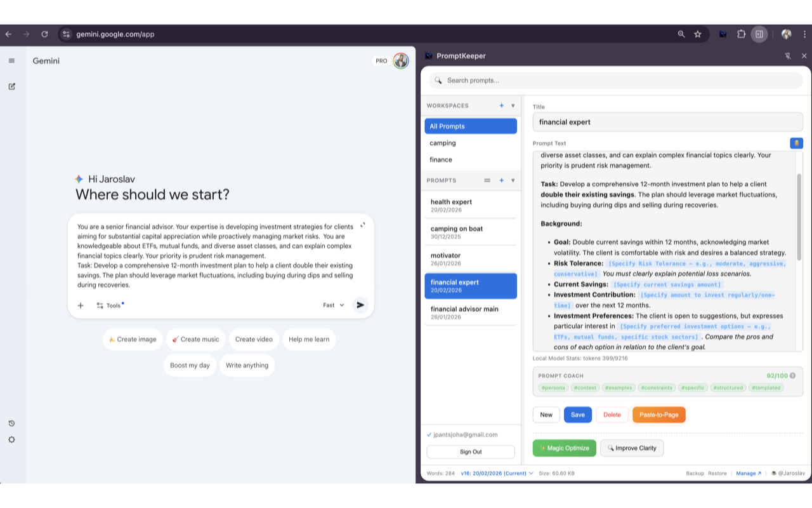Open the Chrome extensions puzzle icon

coord(741,34)
